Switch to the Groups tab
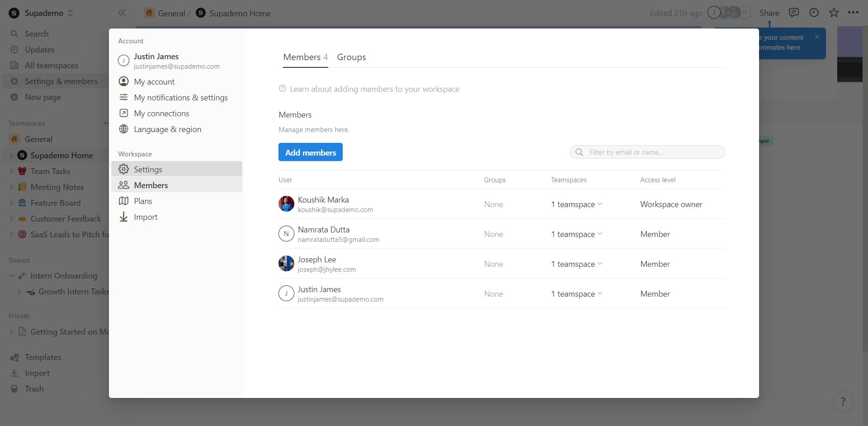The width and height of the screenshot is (868, 426). [x=351, y=57]
